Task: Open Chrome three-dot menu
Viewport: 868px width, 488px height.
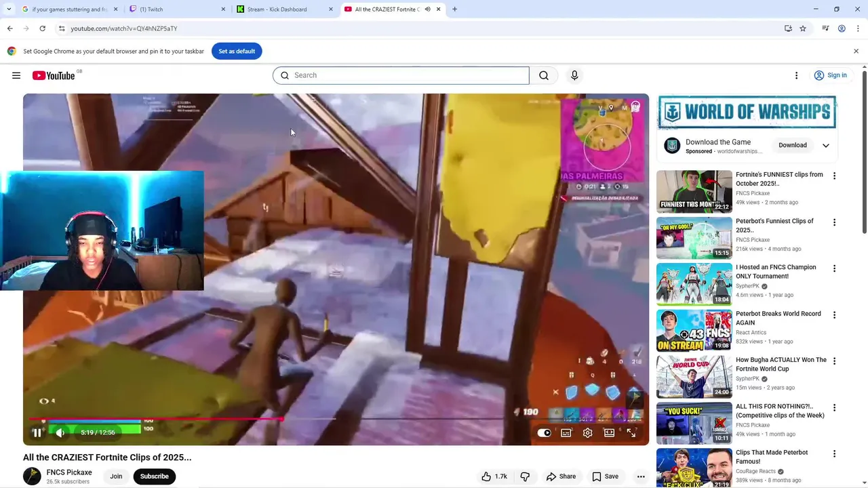Action: pos(859,28)
